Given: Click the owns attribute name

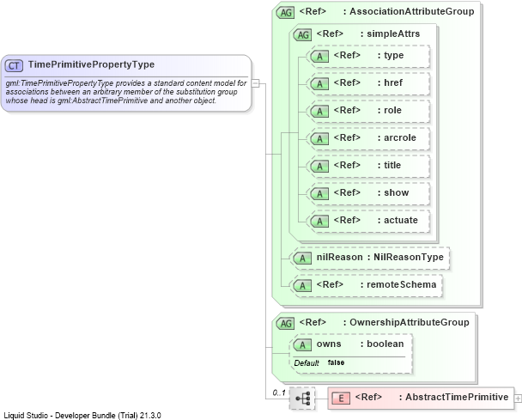Looking at the screenshot, I should [329, 344].
